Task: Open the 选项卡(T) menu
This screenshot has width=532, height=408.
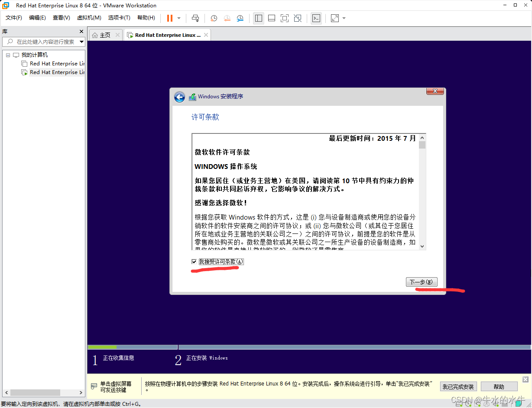Action: tap(119, 18)
